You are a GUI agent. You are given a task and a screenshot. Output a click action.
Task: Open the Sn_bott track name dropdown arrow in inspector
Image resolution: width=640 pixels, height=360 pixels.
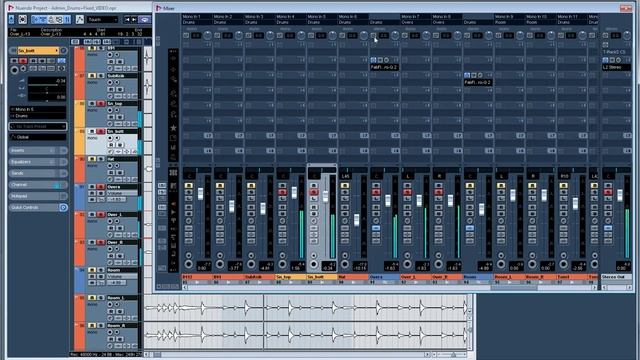pos(57,51)
